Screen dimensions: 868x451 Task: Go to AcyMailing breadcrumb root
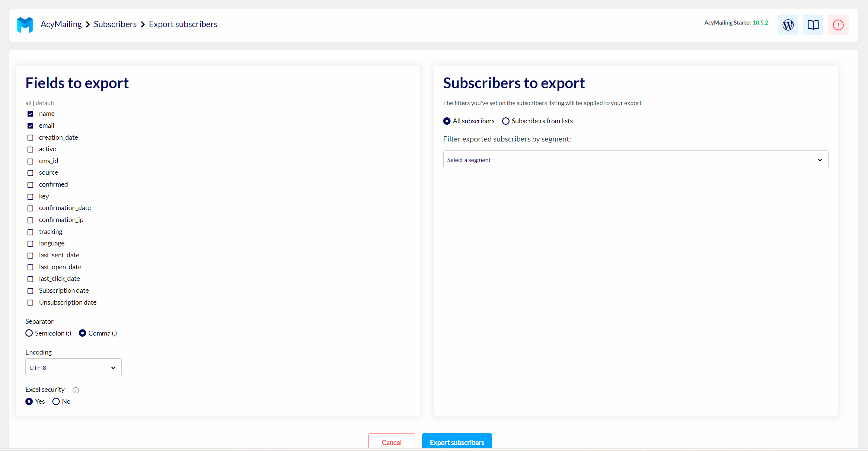coord(61,24)
